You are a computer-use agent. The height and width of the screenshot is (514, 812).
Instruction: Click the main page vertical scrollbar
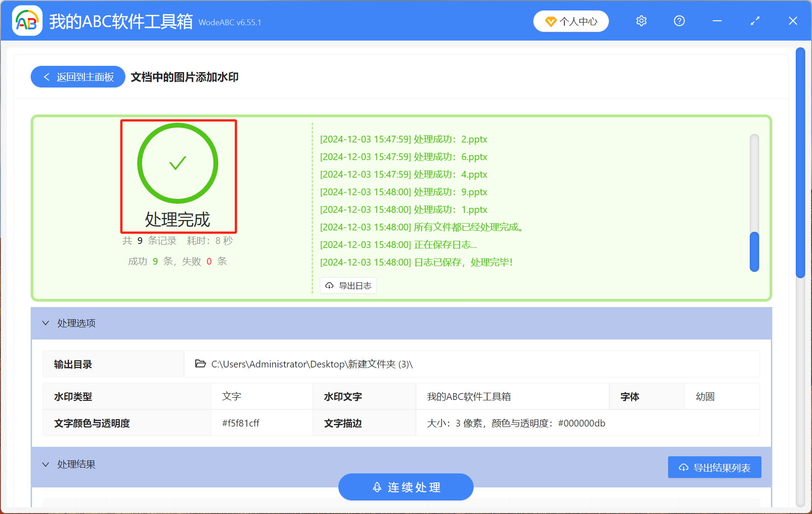(x=800, y=162)
